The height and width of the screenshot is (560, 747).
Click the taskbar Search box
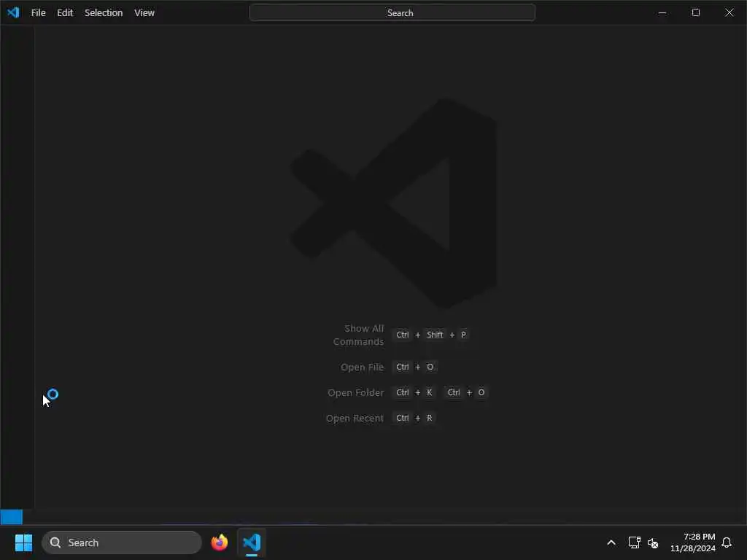click(x=122, y=542)
